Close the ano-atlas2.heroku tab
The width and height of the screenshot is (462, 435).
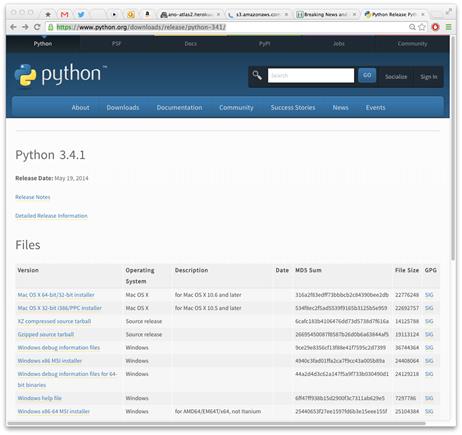point(218,14)
